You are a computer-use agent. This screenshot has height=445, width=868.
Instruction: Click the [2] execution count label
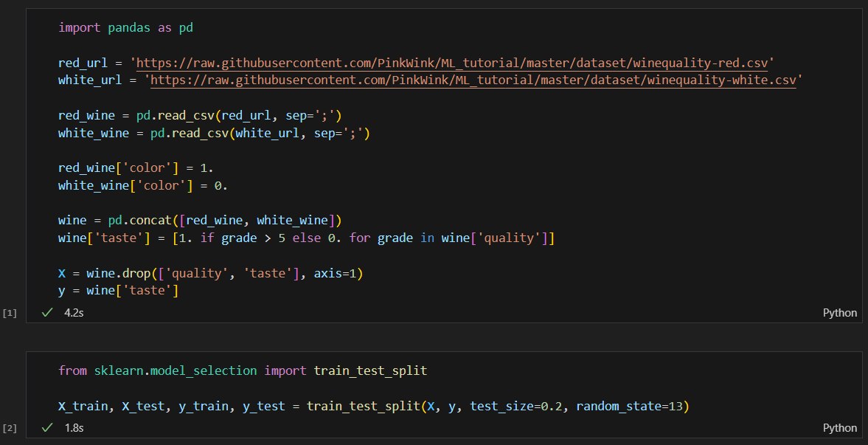pyautogui.click(x=10, y=428)
